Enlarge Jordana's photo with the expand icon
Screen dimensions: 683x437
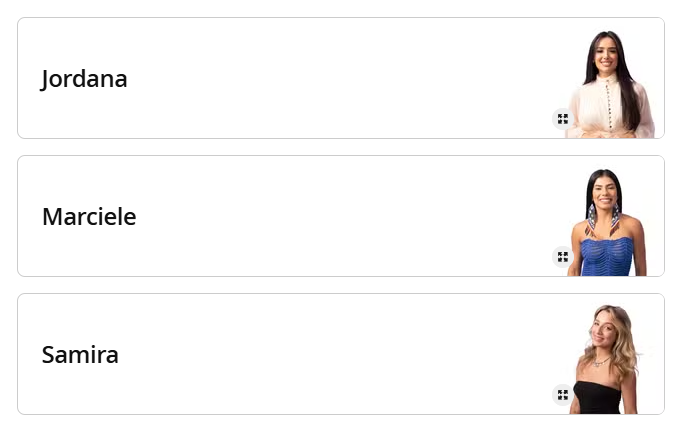(x=563, y=119)
